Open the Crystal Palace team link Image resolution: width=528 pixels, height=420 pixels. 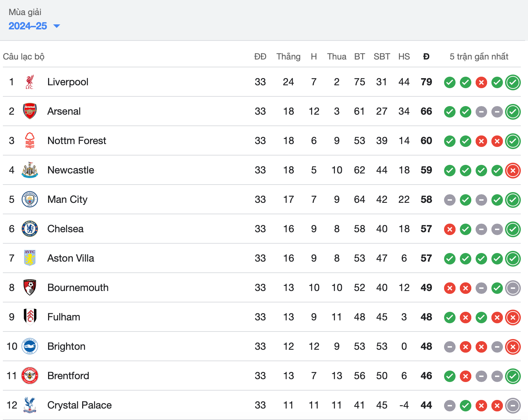(80, 405)
